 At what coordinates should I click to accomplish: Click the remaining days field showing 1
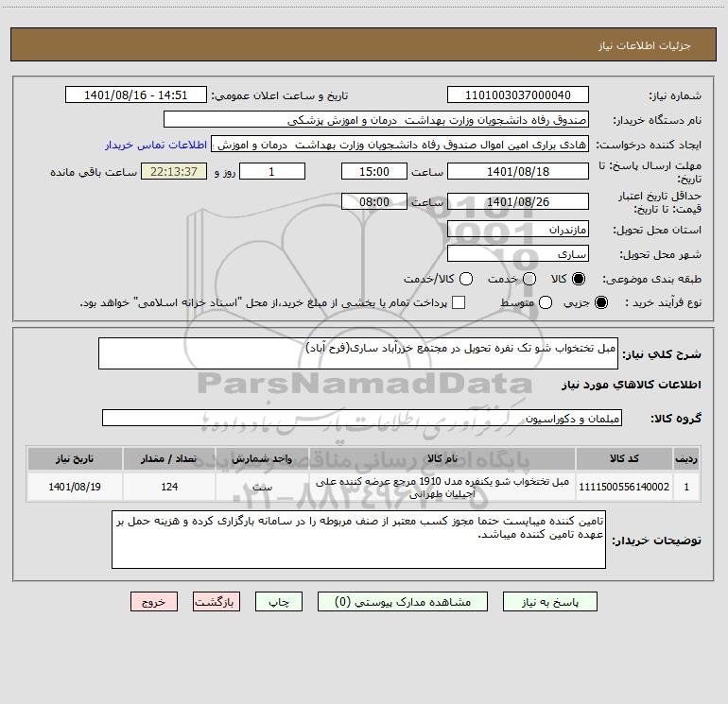pos(272,171)
